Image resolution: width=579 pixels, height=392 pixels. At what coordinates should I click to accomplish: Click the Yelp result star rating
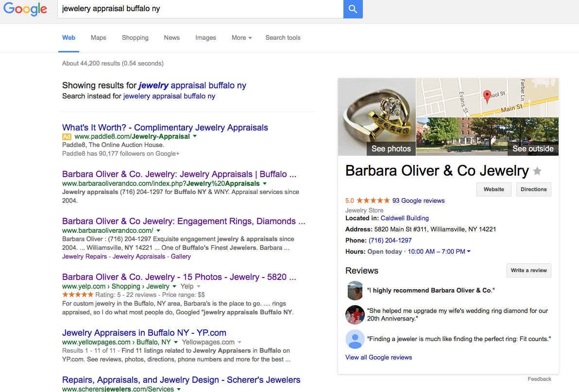[x=78, y=294]
